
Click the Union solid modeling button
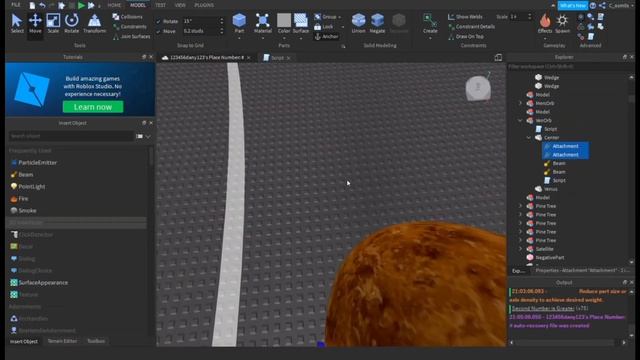click(x=358, y=23)
